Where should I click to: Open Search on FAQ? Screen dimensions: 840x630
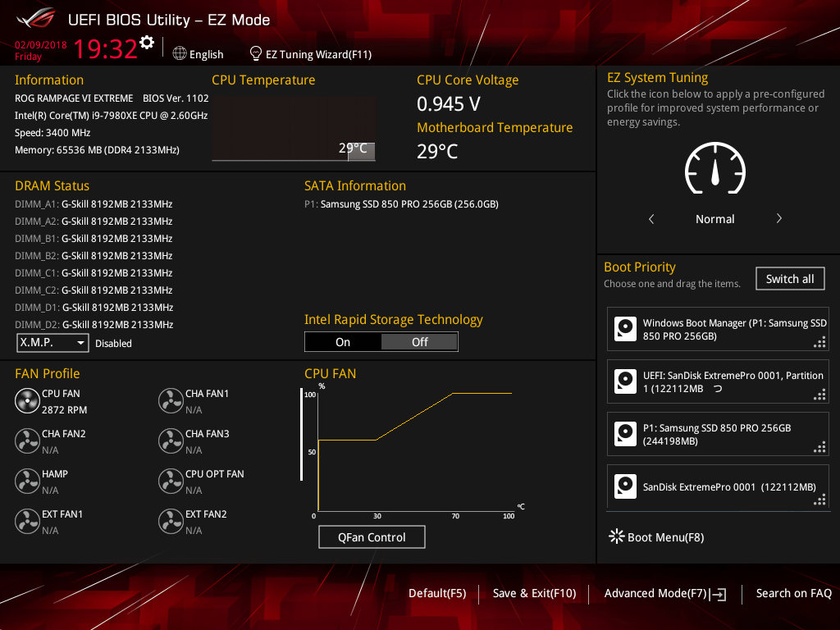tap(793, 593)
